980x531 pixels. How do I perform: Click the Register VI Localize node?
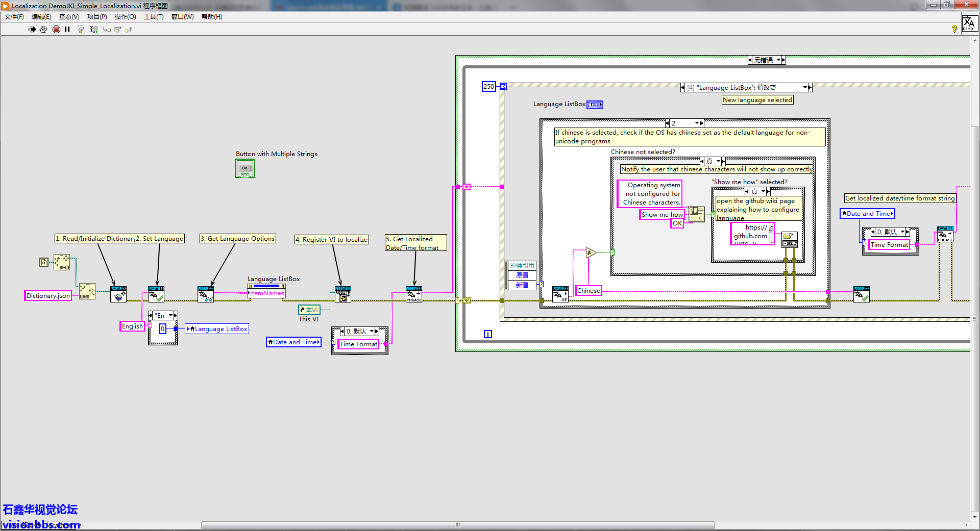(x=343, y=294)
